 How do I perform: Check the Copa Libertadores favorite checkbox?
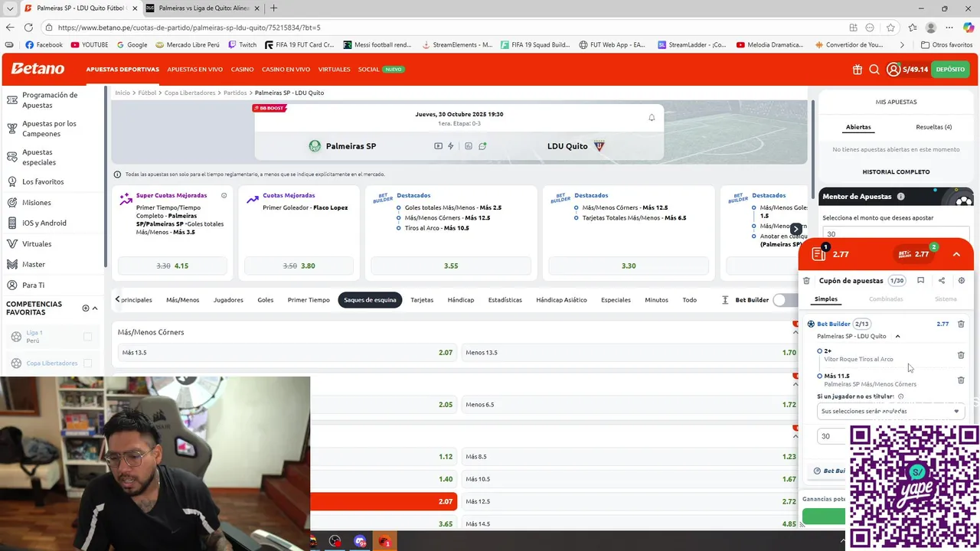pyautogui.click(x=87, y=364)
